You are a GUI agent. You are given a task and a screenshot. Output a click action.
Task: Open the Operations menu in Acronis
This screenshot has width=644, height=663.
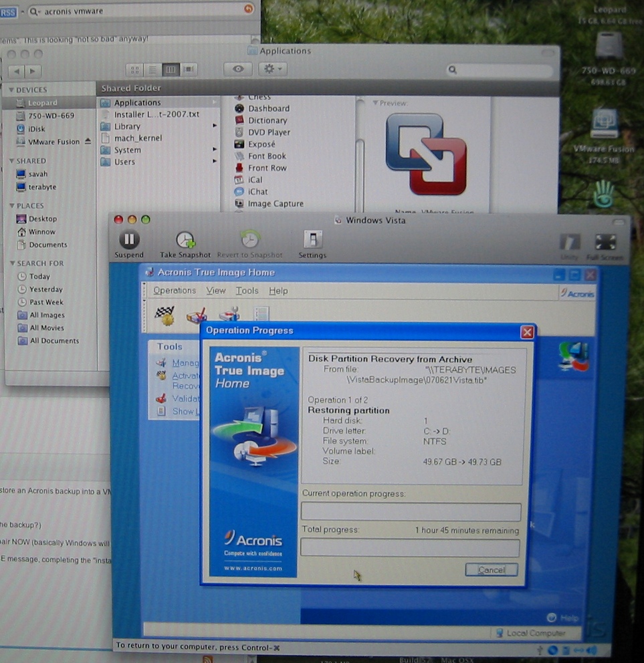[x=175, y=291]
